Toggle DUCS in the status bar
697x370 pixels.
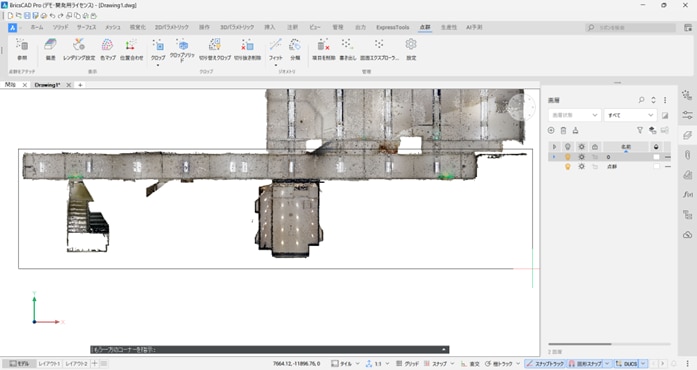coord(626,364)
